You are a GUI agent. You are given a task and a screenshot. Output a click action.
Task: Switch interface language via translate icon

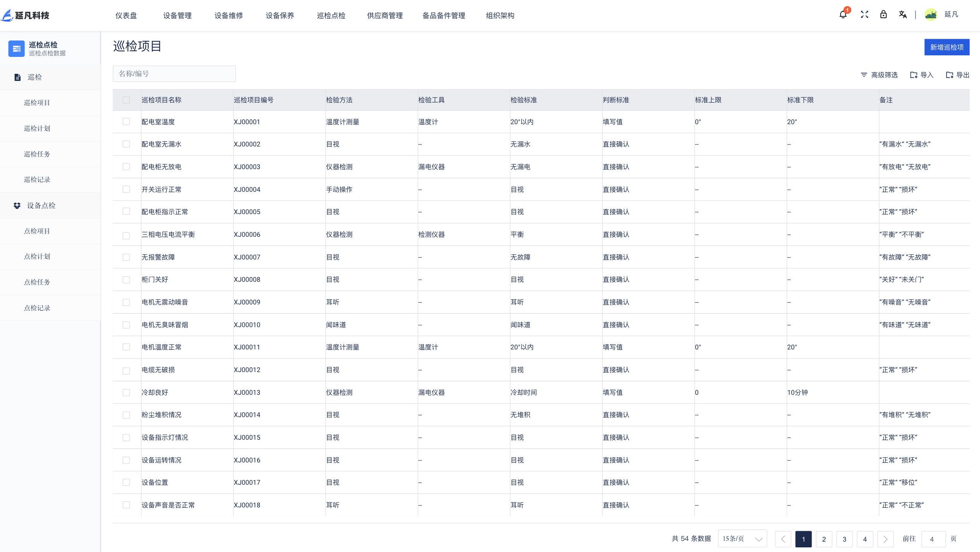pos(903,15)
